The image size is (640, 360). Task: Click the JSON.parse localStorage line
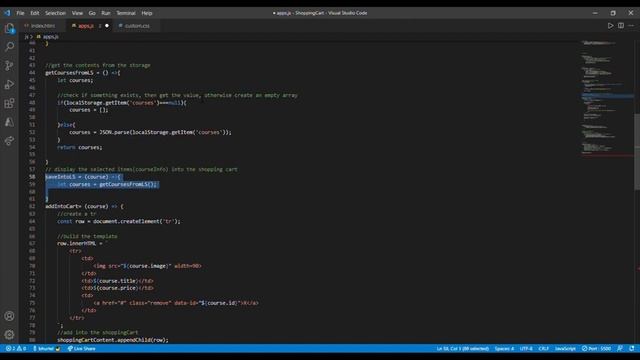pyautogui.click(x=150, y=132)
